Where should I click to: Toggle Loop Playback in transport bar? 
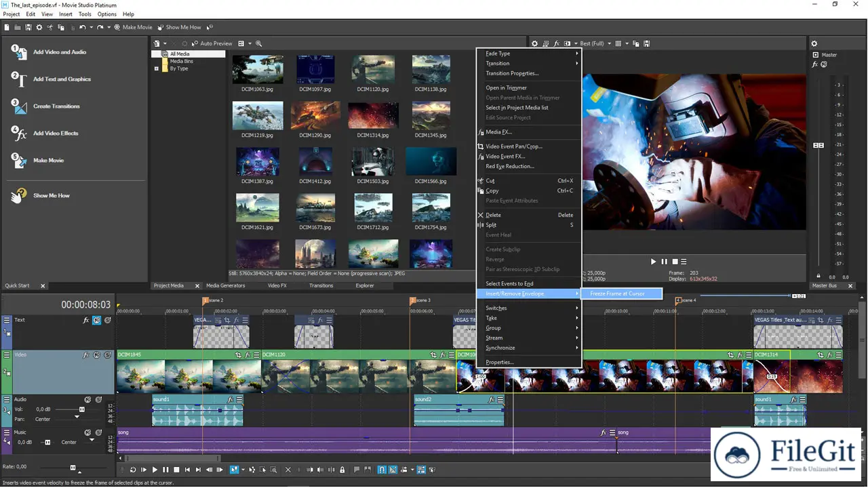point(132,469)
